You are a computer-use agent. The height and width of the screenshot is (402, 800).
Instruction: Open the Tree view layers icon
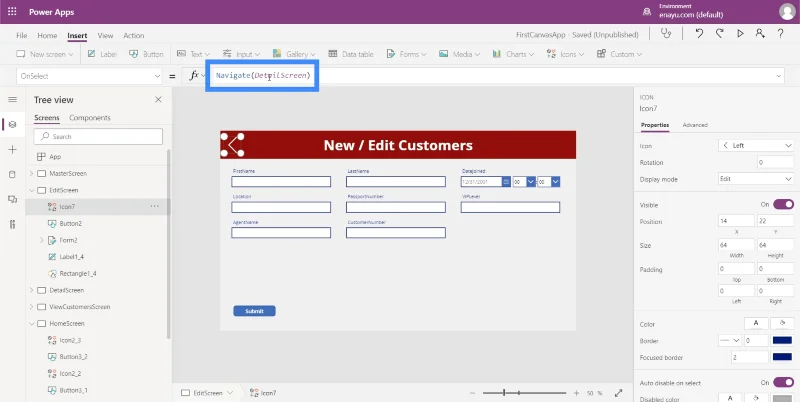pyautogui.click(x=13, y=124)
